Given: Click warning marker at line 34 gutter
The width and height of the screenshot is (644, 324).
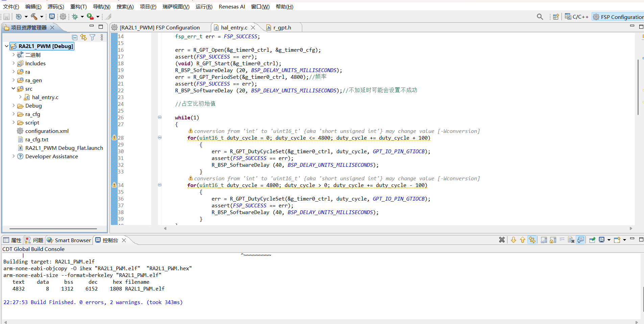Looking at the screenshot, I should (x=114, y=185).
